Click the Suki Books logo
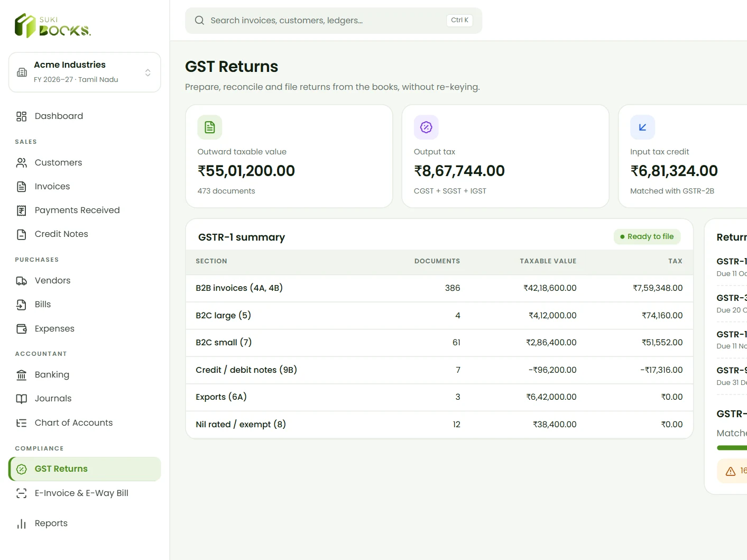747x560 pixels. pyautogui.click(x=53, y=25)
